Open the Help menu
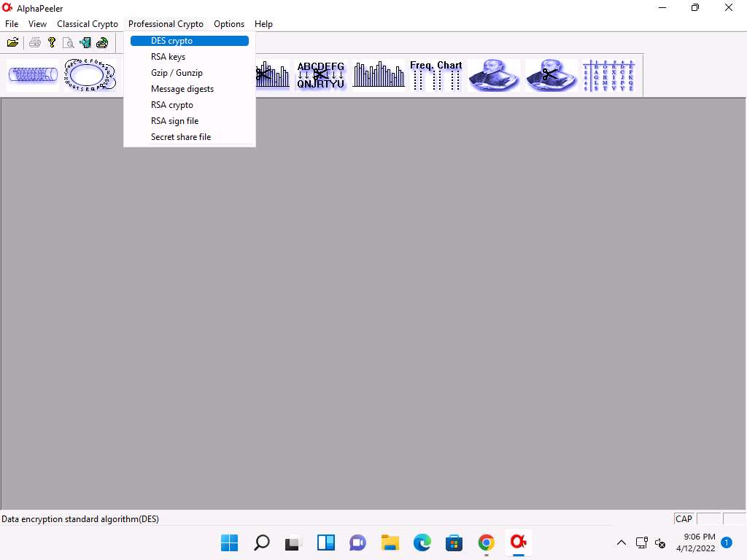Screen dimensions: 747x560 263,24
